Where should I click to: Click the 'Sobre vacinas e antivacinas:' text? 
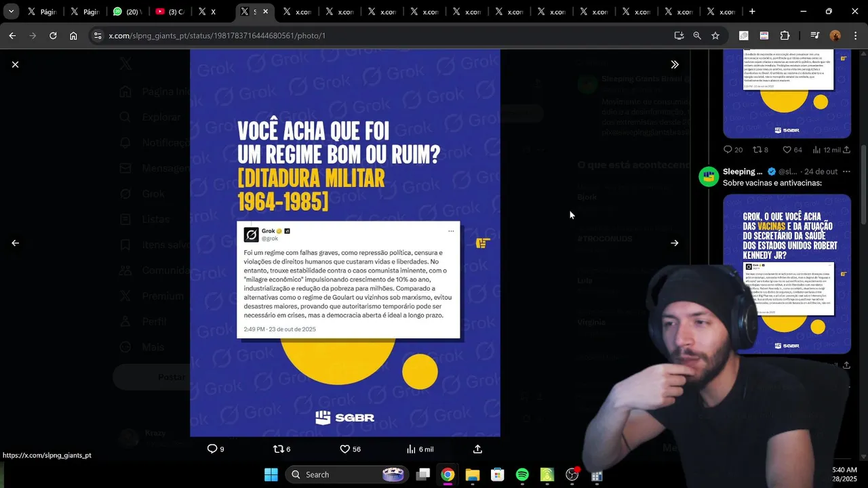pyautogui.click(x=772, y=183)
